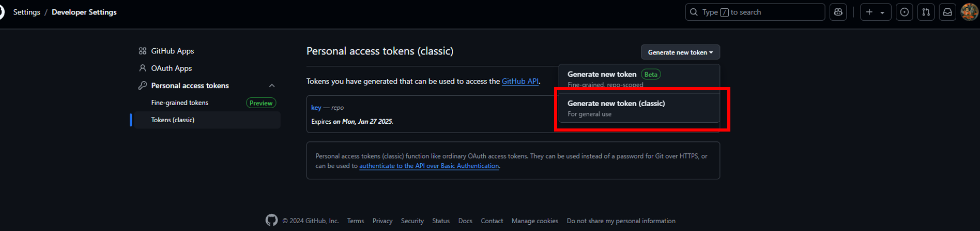
Task: Open the Pull requests icon in top bar
Action: (x=926, y=12)
